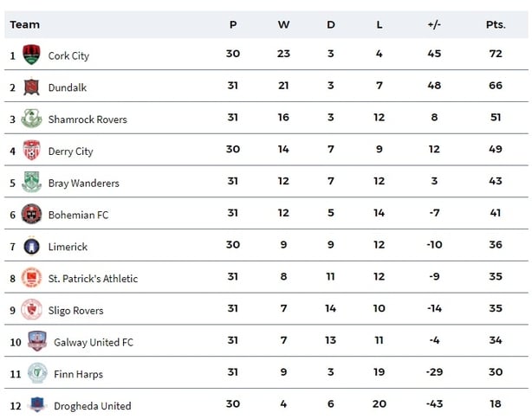Viewport: 532px width, 419px height.
Task: Open the Cork City team name link
Action: pyautogui.click(x=68, y=56)
